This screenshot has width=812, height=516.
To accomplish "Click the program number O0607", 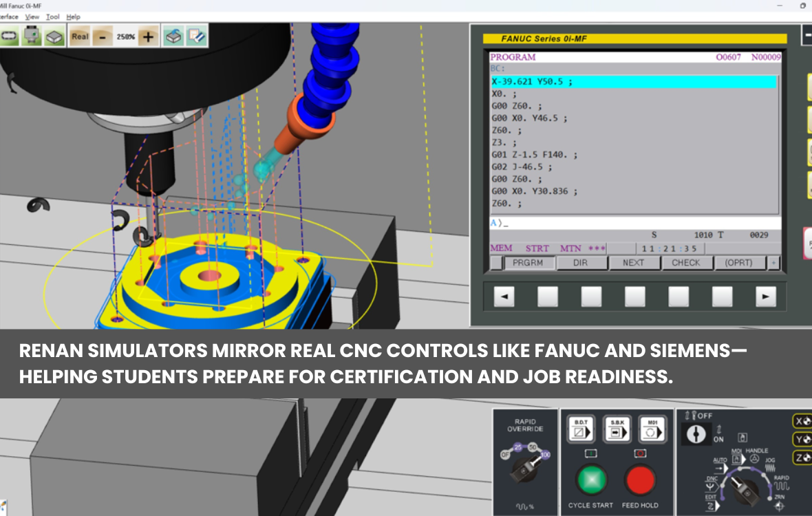I will [728, 57].
